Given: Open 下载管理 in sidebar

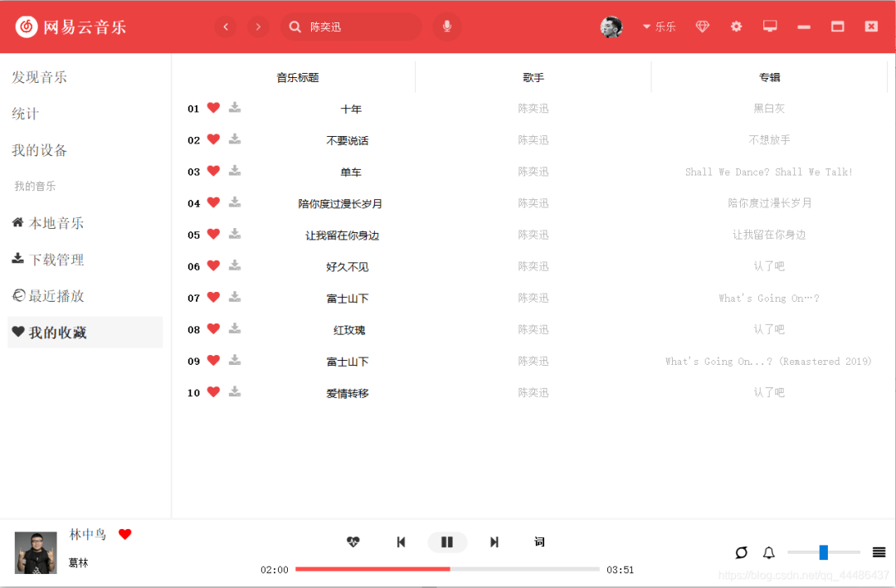Looking at the screenshot, I should [x=48, y=260].
